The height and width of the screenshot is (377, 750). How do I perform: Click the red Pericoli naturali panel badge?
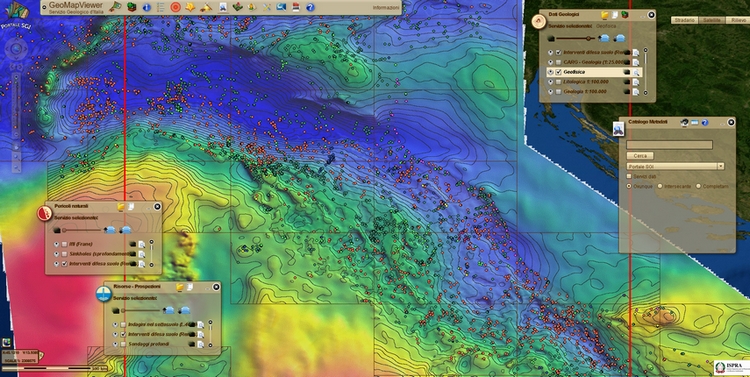point(44,213)
